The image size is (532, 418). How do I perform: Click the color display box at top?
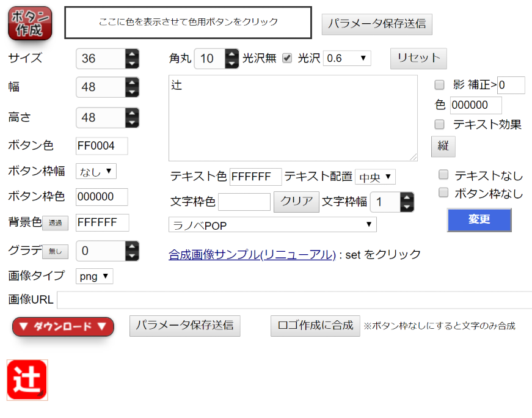click(188, 23)
